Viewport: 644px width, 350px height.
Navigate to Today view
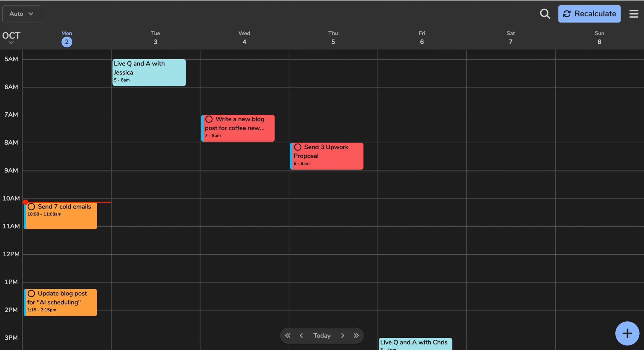click(x=322, y=335)
